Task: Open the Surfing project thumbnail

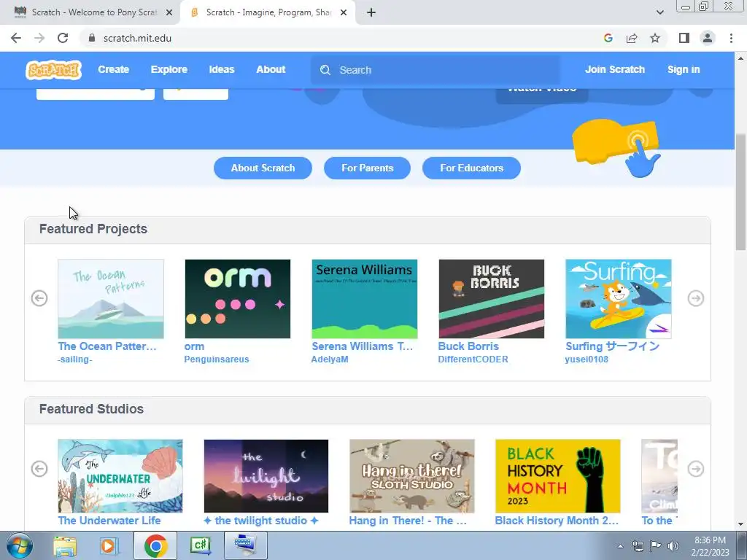Action: tap(619, 298)
